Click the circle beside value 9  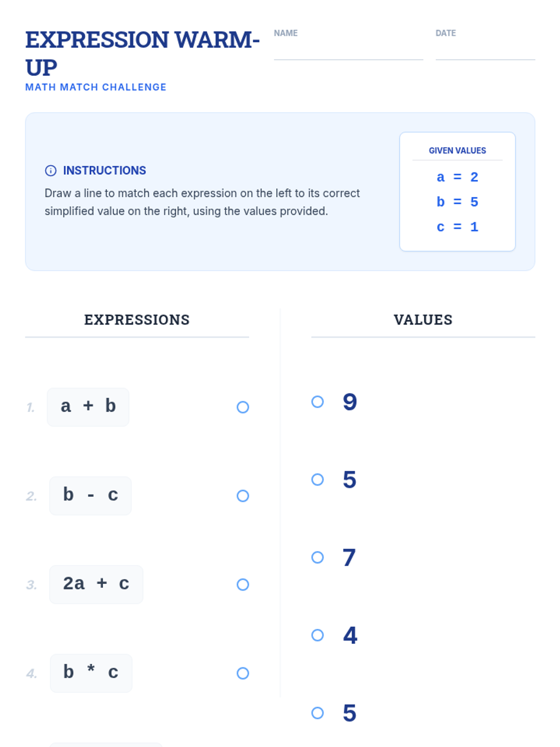317,402
